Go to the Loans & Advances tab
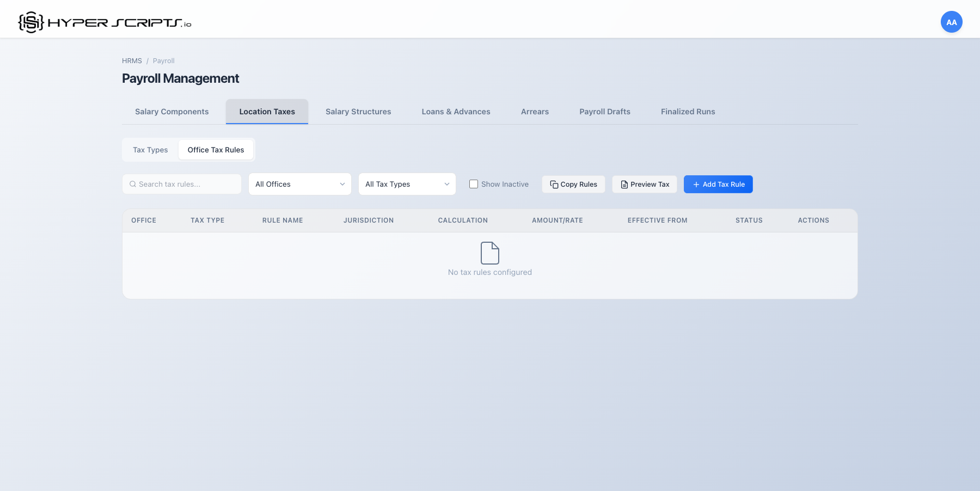 456,112
